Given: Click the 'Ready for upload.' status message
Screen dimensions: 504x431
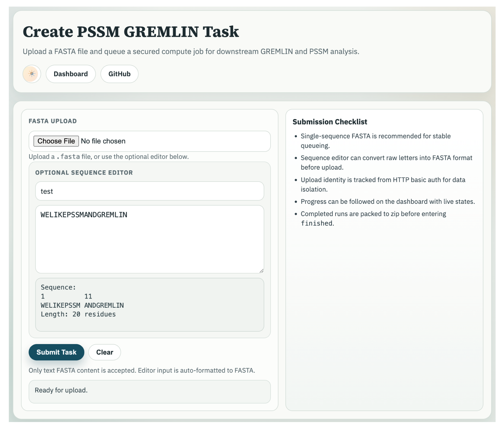Looking at the screenshot, I should pyautogui.click(x=61, y=390).
